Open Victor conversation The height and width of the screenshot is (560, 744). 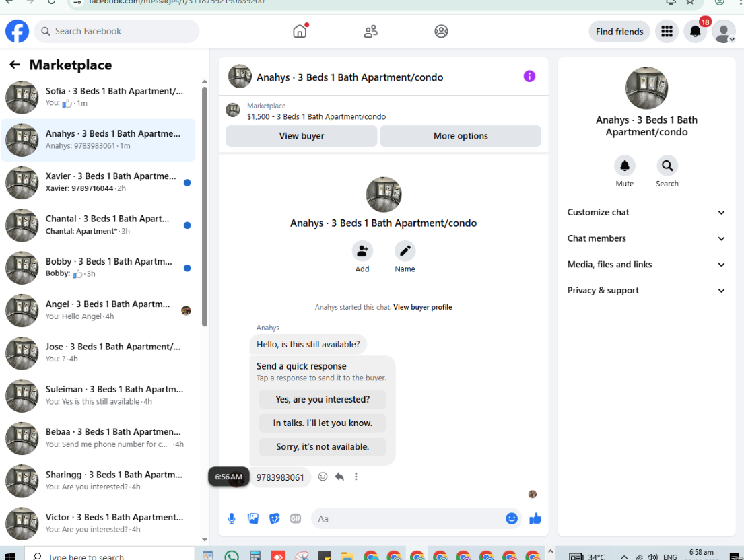tap(98, 524)
